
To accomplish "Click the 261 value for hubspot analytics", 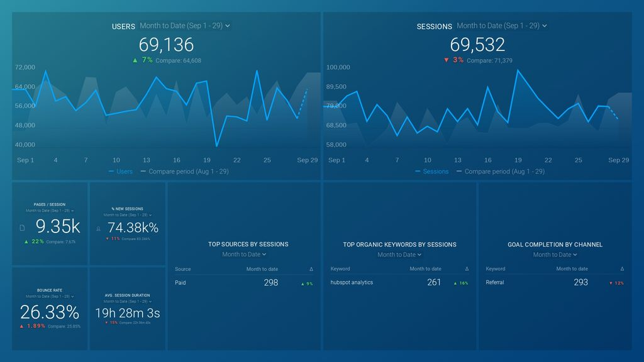I will point(434,282).
